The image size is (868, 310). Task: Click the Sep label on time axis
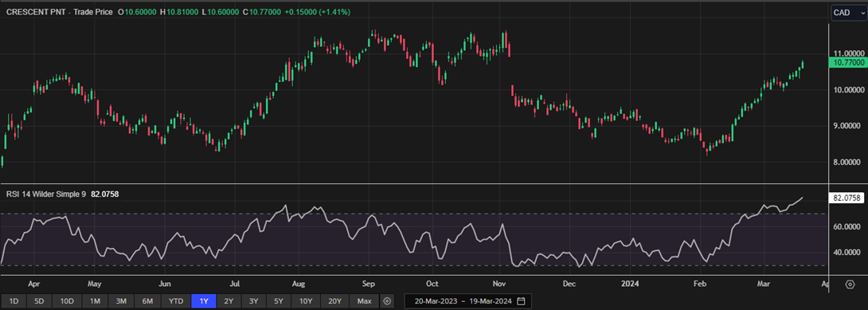tap(369, 284)
